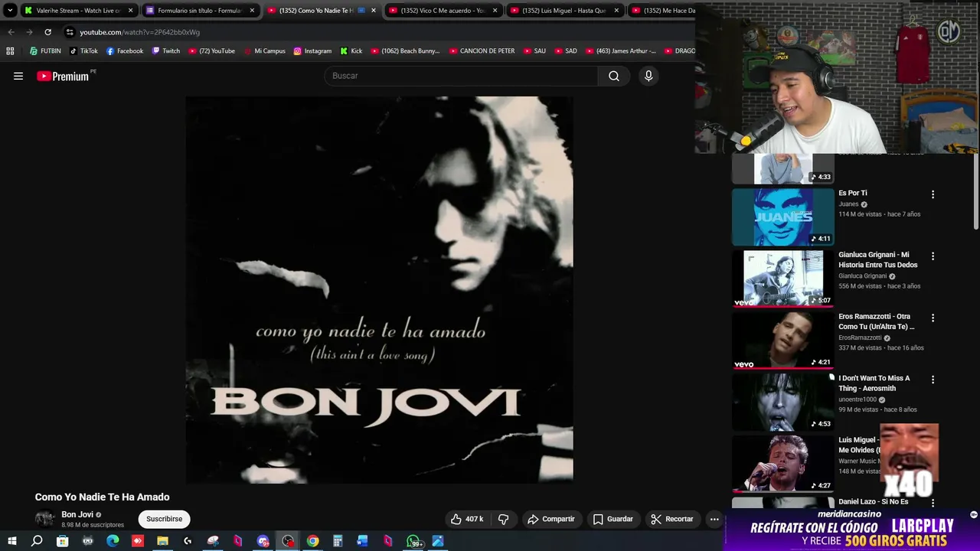Open CANCION DE PETER bookmark
980x551 pixels.
tap(482, 51)
